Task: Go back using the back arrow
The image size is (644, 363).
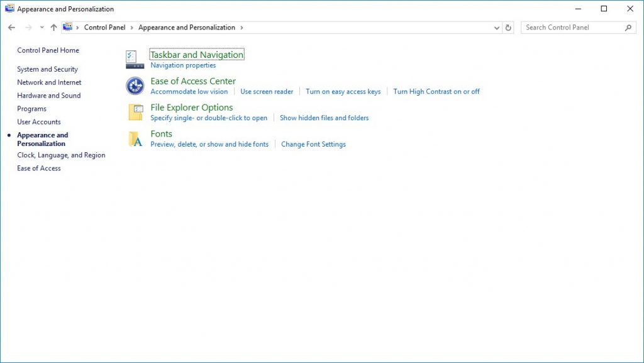Action: click(11, 27)
